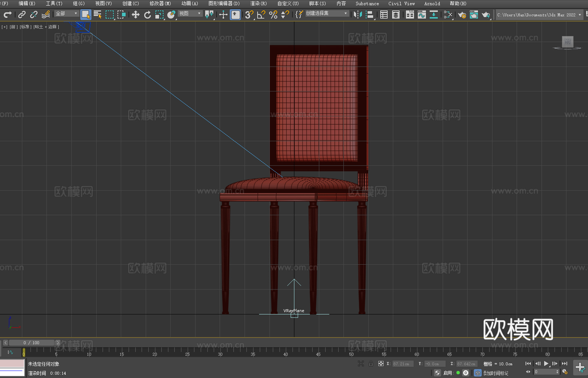Toggle Spinner Snap
588x378 pixels.
[x=285, y=14]
